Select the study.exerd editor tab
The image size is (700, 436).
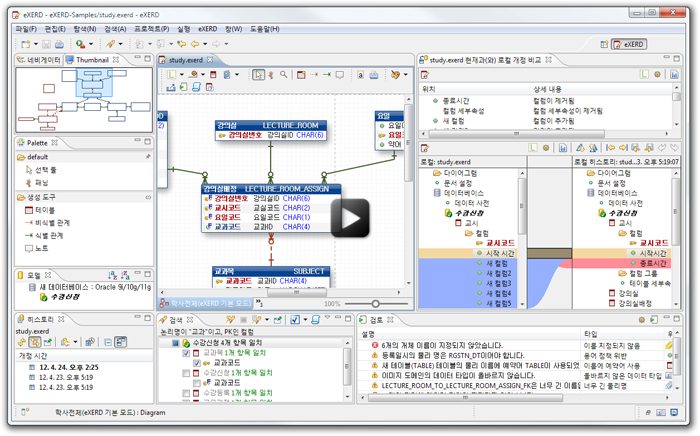(x=186, y=60)
